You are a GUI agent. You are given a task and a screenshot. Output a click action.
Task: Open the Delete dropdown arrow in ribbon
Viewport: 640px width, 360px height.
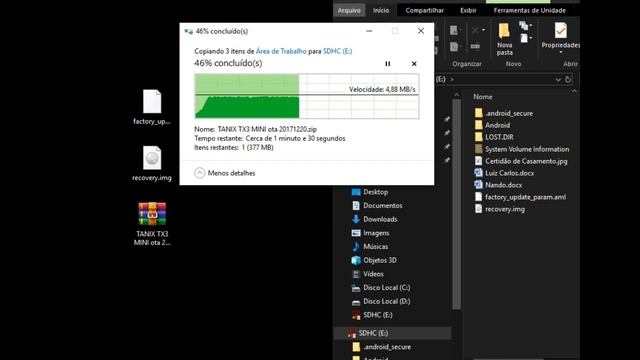point(483,30)
